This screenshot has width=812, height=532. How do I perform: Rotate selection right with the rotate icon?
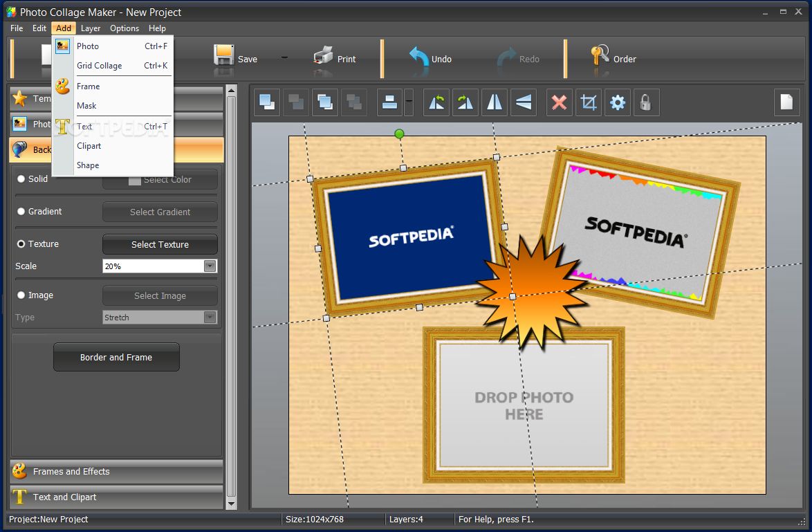click(465, 102)
